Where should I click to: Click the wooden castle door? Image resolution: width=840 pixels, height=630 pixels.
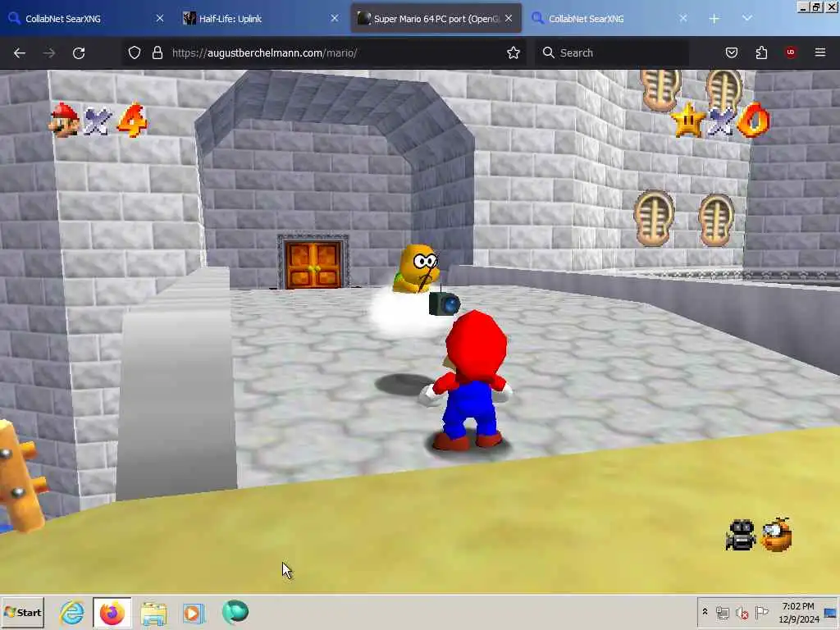tap(313, 265)
